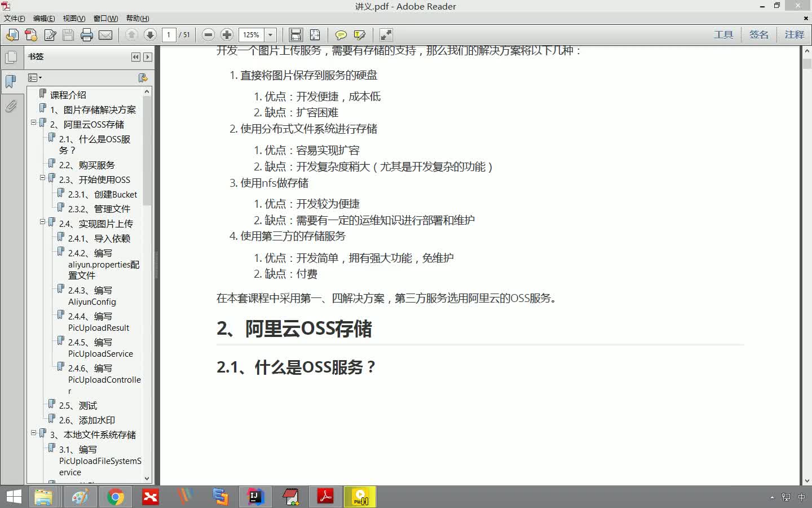Add a sticky note comment
The width and height of the screenshot is (812, 508).
pos(341,35)
